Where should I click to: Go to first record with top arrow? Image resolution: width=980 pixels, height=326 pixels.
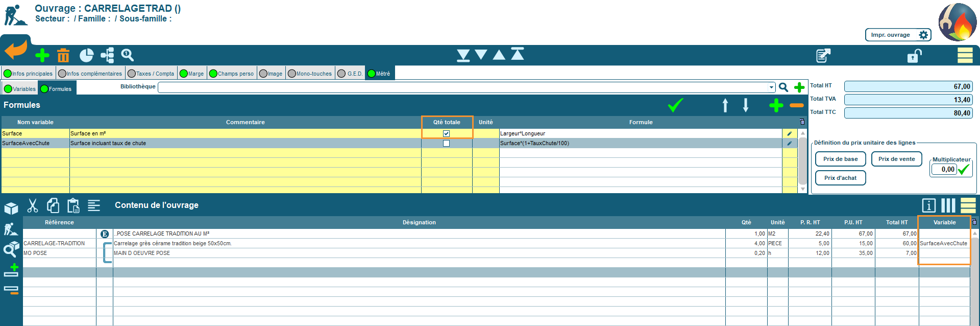click(518, 54)
